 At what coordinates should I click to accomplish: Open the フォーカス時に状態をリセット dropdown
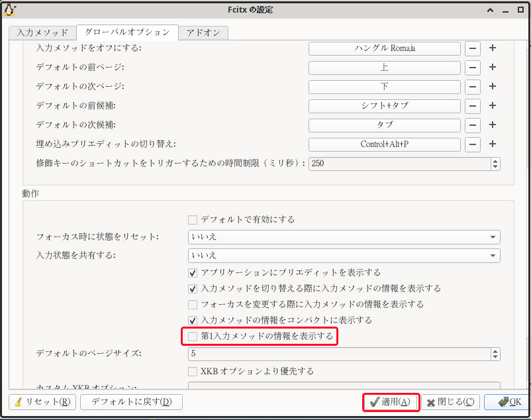344,236
